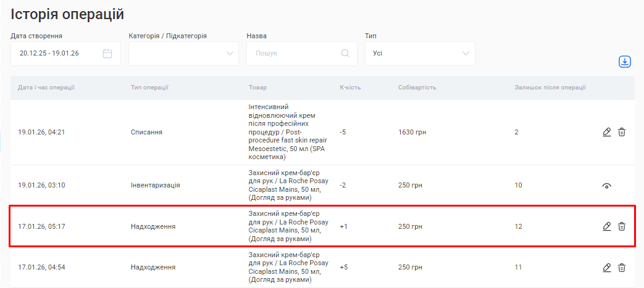Open the calendar date picker icon
Screen dimensions: 644x288
107,54
